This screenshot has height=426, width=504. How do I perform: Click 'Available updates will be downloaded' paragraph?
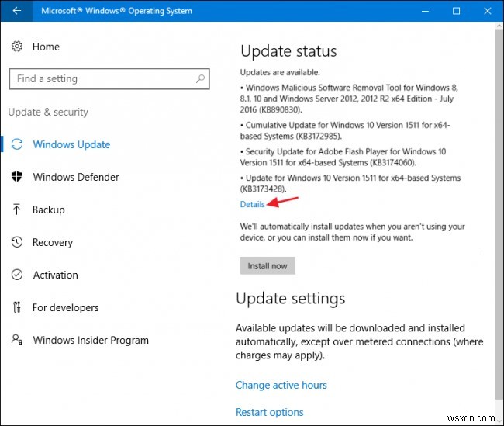pyautogui.click(x=359, y=341)
